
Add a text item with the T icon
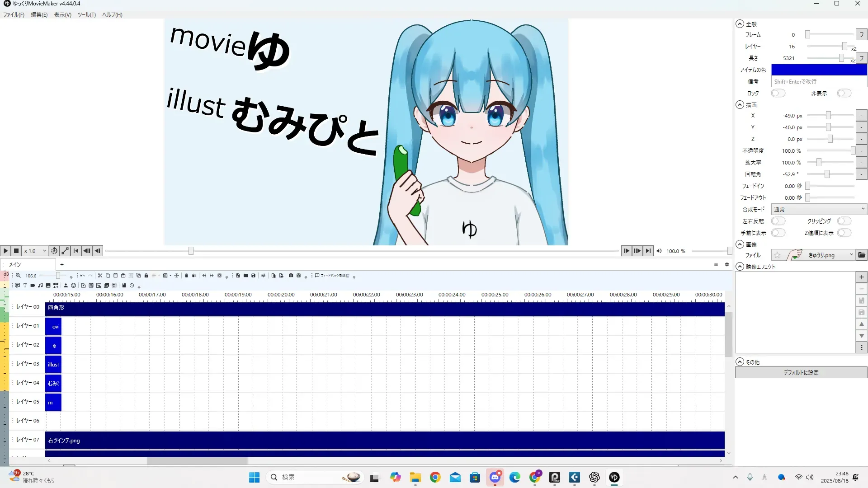(25, 286)
